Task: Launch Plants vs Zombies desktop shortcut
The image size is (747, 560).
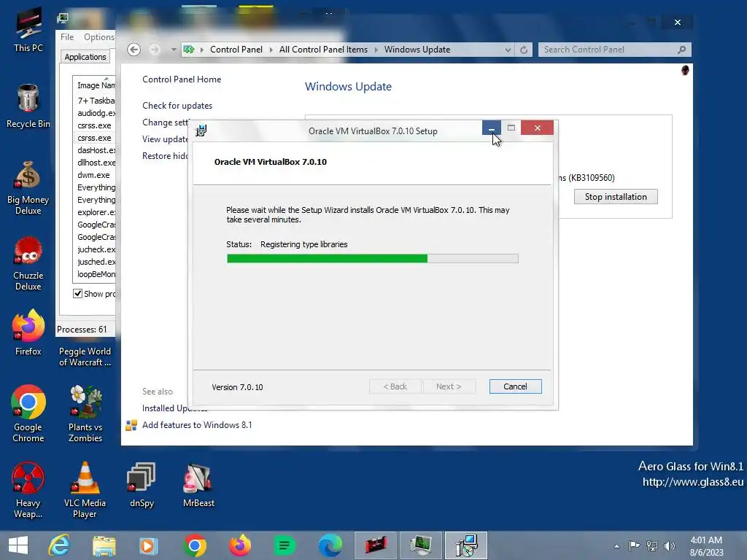Action: pos(85,413)
